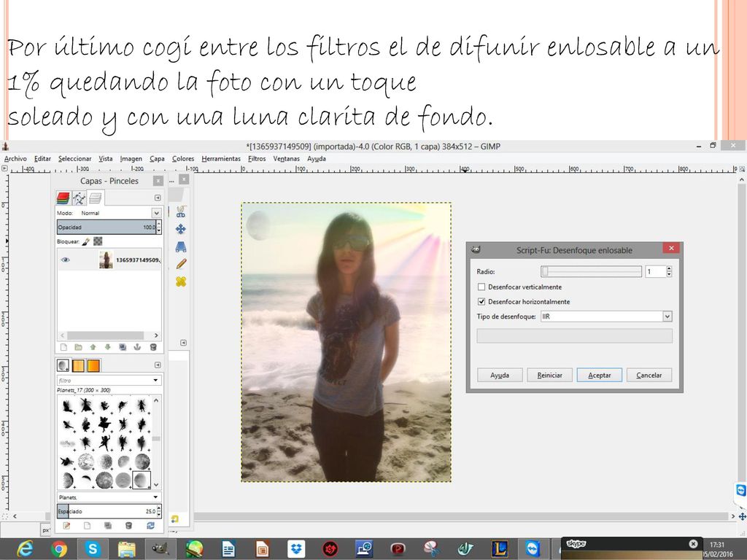The height and width of the screenshot is (560, 747).
Task: Open the Layers panel tab menu arrow
Action: click(x=158, y=198)
